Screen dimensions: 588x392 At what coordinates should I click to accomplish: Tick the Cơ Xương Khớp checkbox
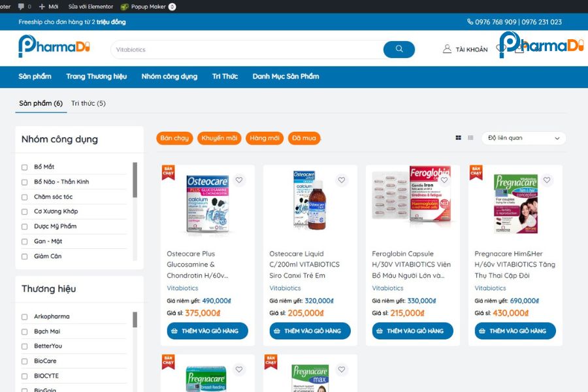[25, 212]
